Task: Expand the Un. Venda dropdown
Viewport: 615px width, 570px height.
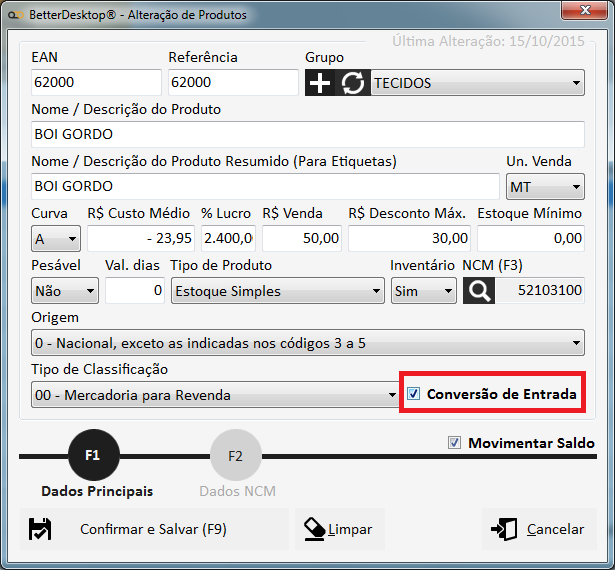Action: [545, 187]
